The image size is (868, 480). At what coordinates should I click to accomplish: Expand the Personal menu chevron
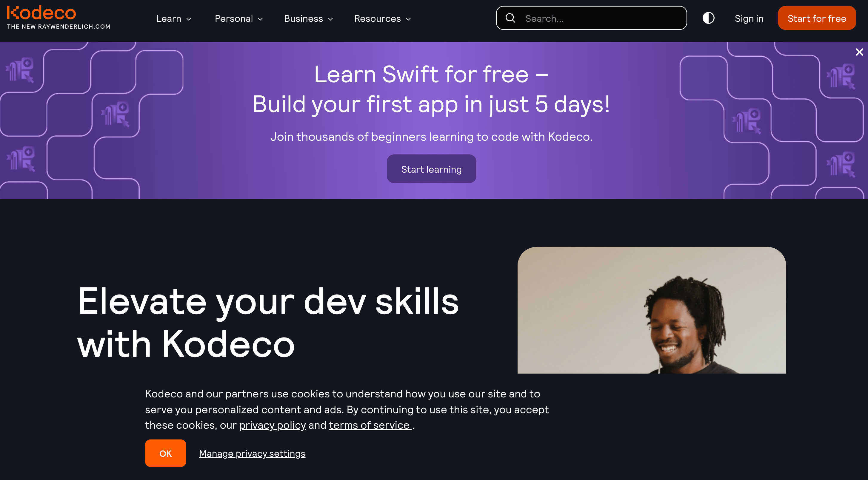point(261,19)
